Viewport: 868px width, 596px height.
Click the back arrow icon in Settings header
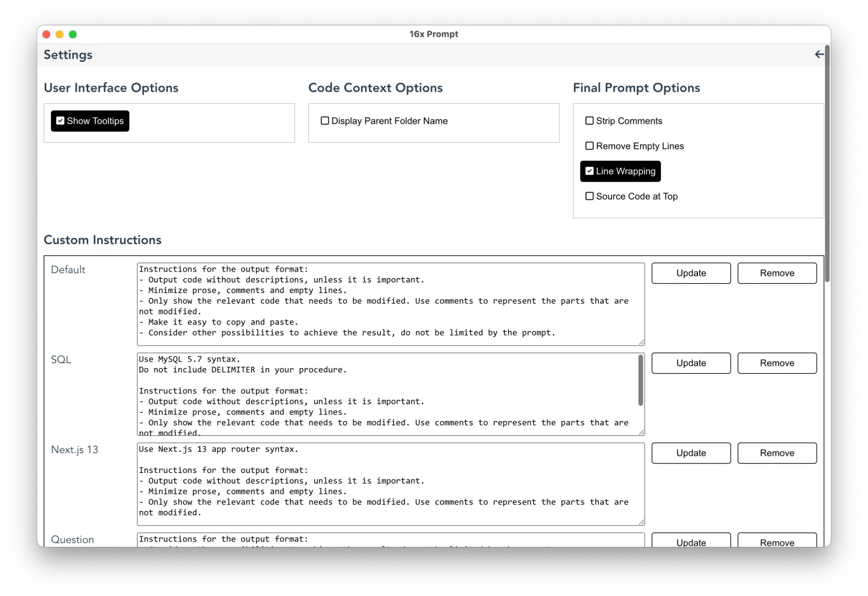tap(819, 54)
